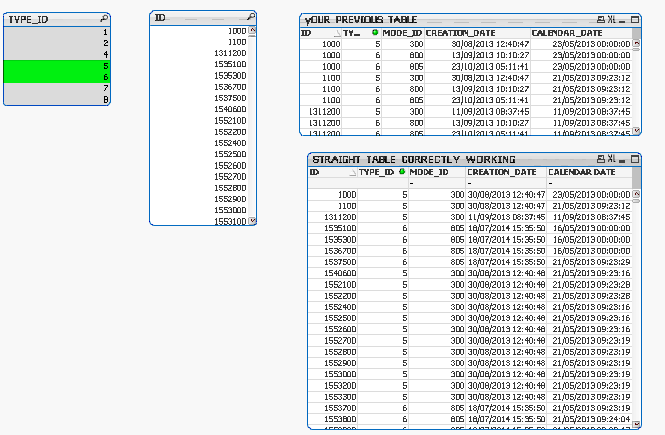Screen dimensions: 665x435
Task: Click scroll-down arrow of YOUR PREVIOUS TABLE
Action: (x=636, y=131)
